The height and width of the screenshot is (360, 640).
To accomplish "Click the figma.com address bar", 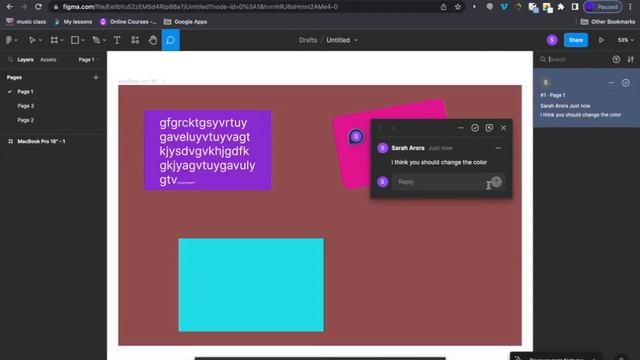I will (x=245, y=7).
